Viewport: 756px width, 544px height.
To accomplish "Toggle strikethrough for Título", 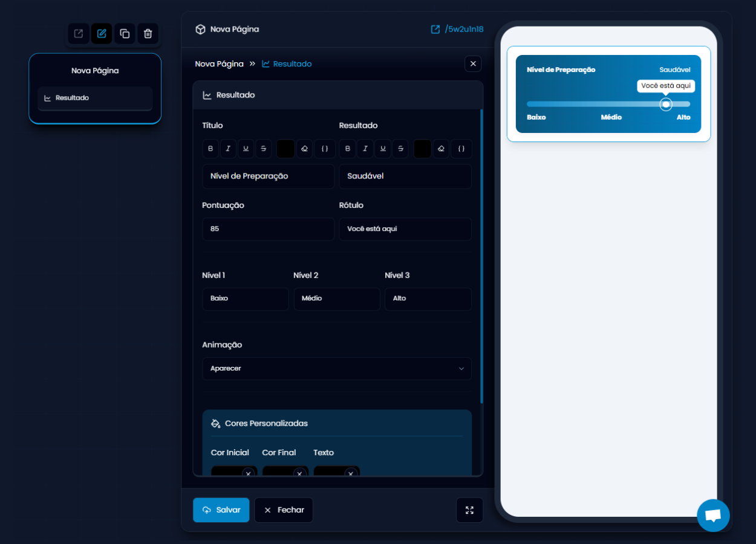I will pos(263,149).
